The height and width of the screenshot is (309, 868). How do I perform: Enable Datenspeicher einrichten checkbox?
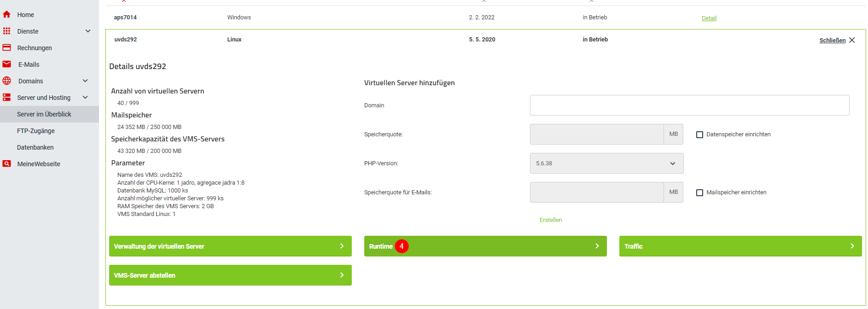pyautogui.click(x=699, y=134)
